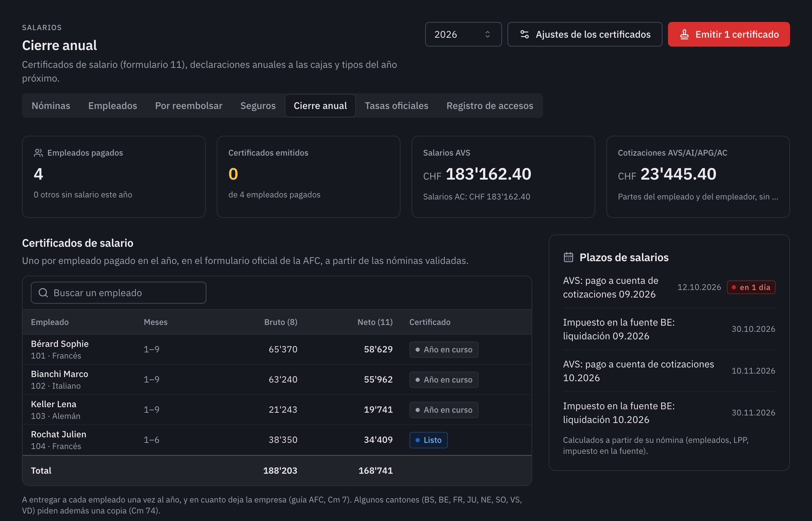Go to the Registro de accesos tab
The image size is (812, 521).
click(490, 106)
